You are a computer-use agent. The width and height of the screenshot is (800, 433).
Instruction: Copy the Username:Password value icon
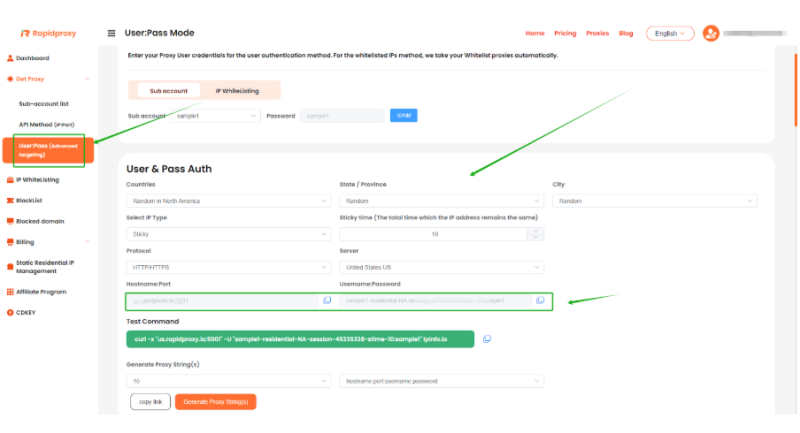tap(540, 300)
